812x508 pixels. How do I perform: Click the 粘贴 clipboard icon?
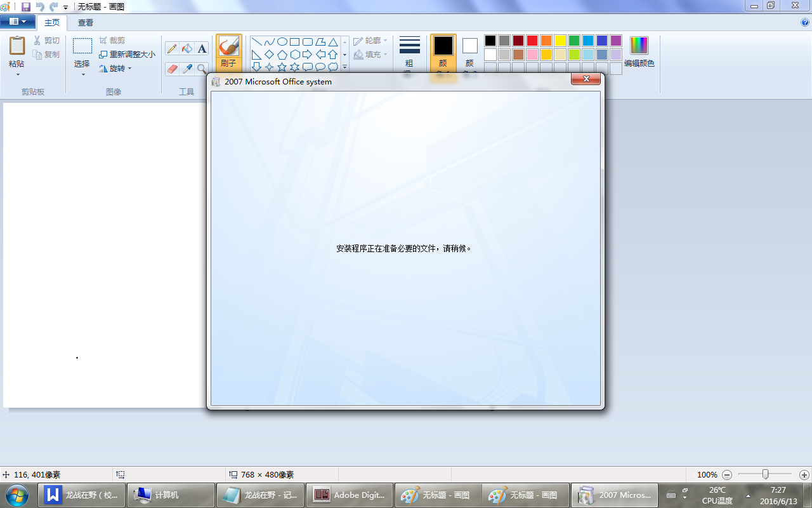(17, 46)
